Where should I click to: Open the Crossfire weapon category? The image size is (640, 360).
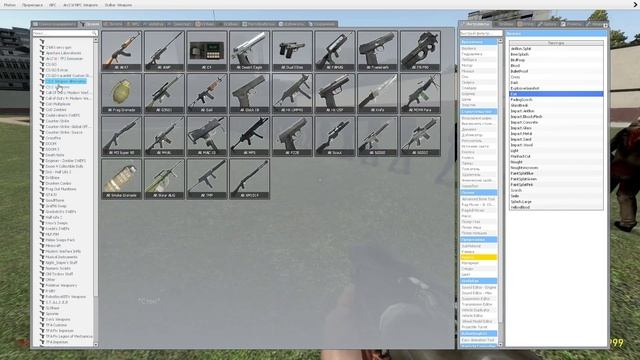point(53,138)
